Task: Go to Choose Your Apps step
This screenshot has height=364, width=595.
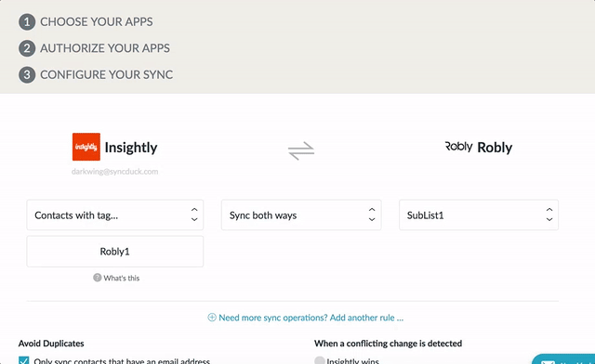Action: pyautogui.click(x=97, y=22)
